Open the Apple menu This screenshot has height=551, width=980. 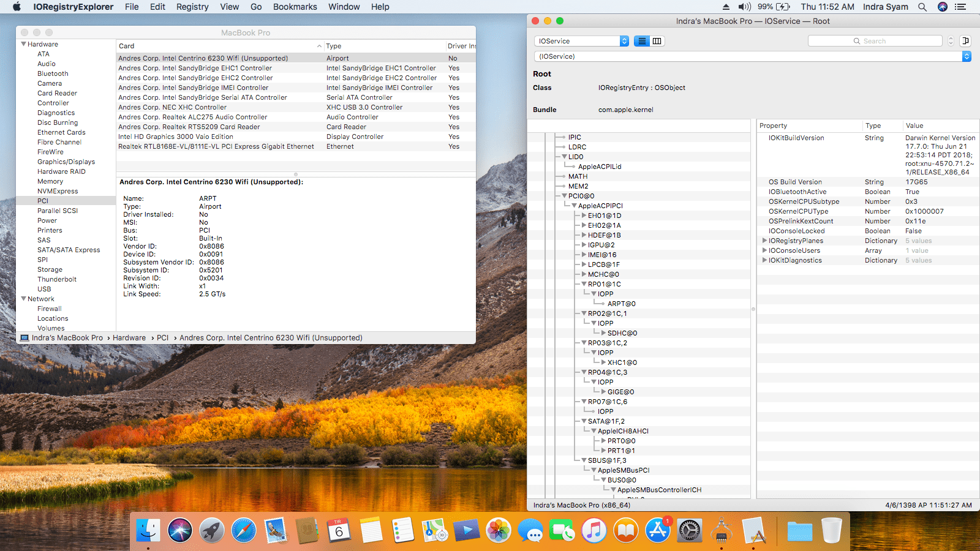point(17,7)
